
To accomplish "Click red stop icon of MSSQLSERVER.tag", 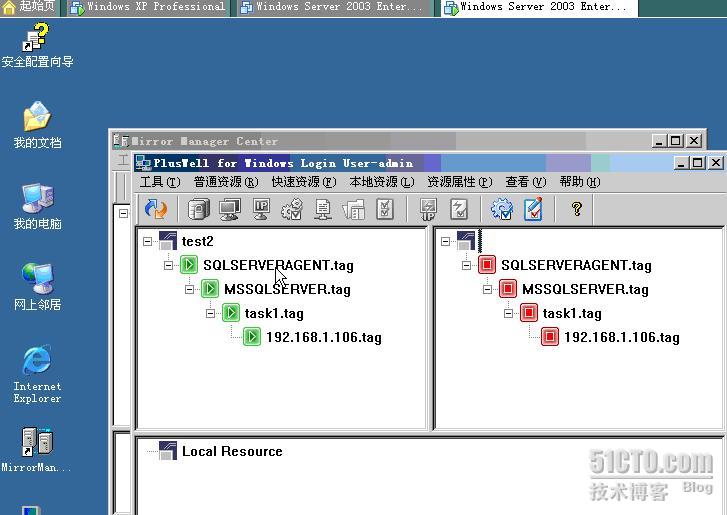I will click(508, 289).
